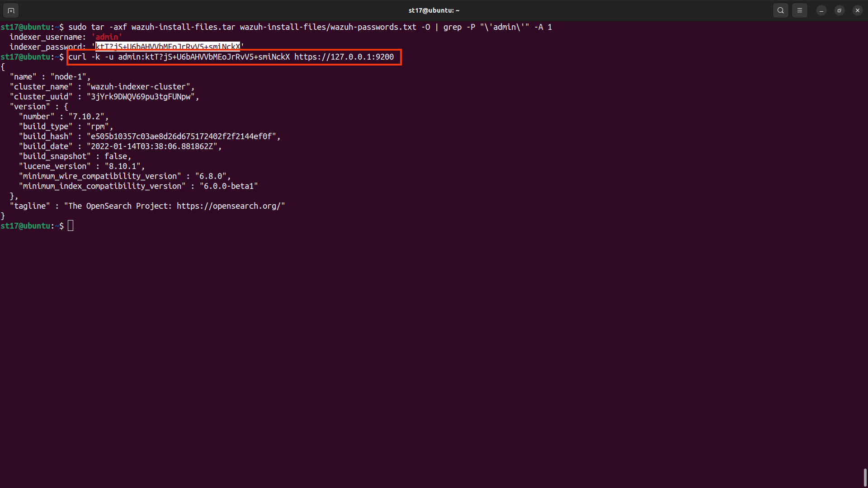The height and width of the screenshot is (488, 868).
Task: Click the indexer_username label
Action: (48, 37)
